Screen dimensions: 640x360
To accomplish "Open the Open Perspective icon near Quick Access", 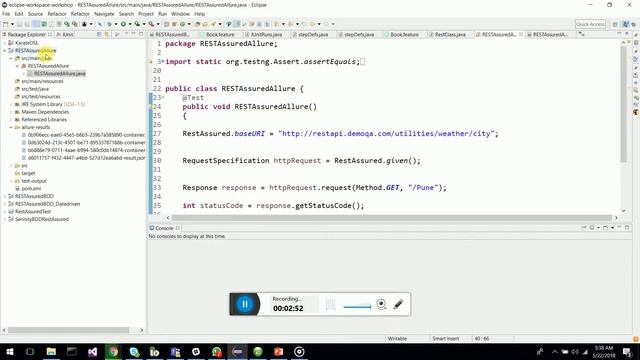I will point(615,24).
